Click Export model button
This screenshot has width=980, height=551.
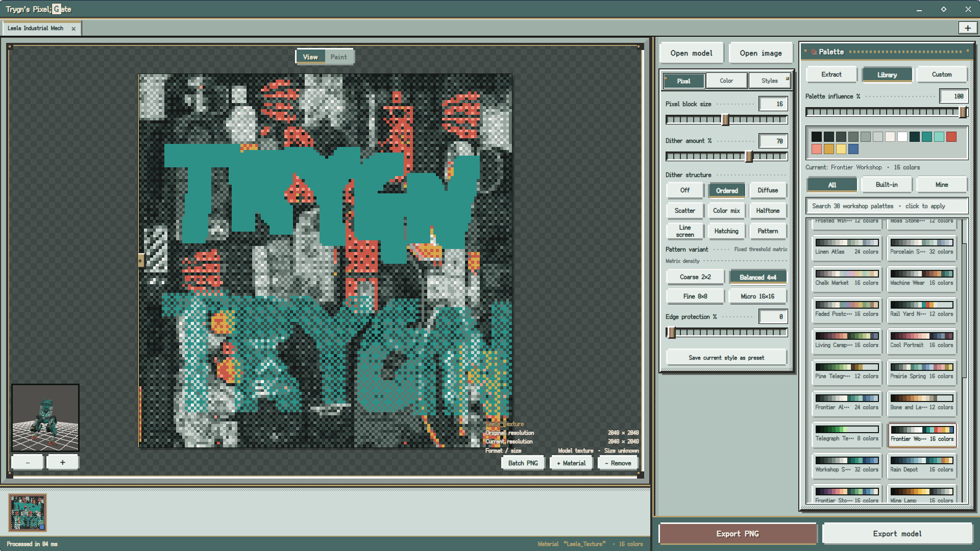(897, 534)
